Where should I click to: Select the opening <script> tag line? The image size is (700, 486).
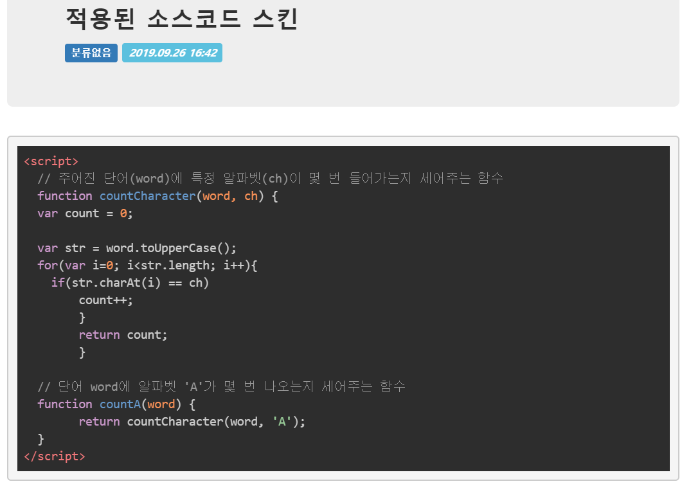click(x=51, y=161)
